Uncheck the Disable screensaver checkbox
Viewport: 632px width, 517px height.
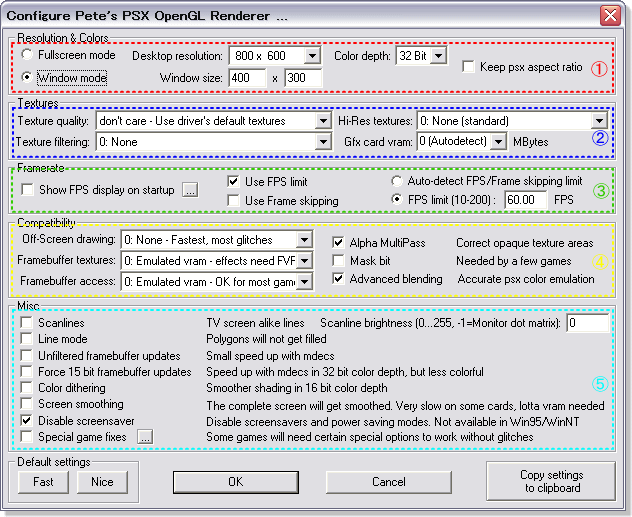(x=27, y=421)
